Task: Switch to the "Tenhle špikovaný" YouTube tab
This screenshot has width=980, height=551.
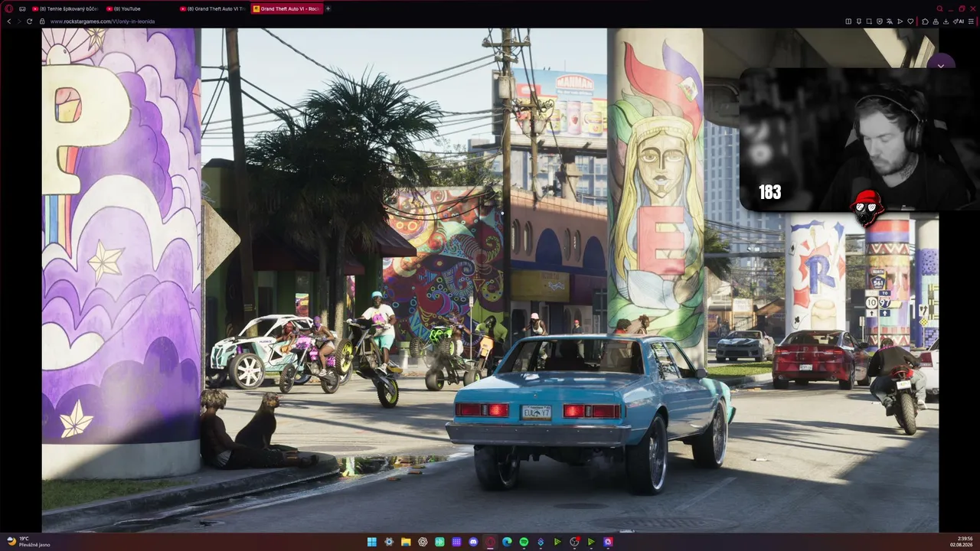Action: pyautogui.click(x=66, y=8)
